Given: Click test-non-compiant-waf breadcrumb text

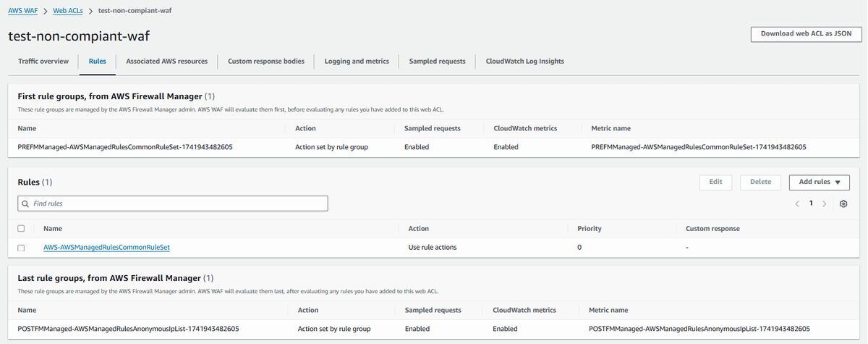Looking at the screenshot, I should (x=134, y=11).
